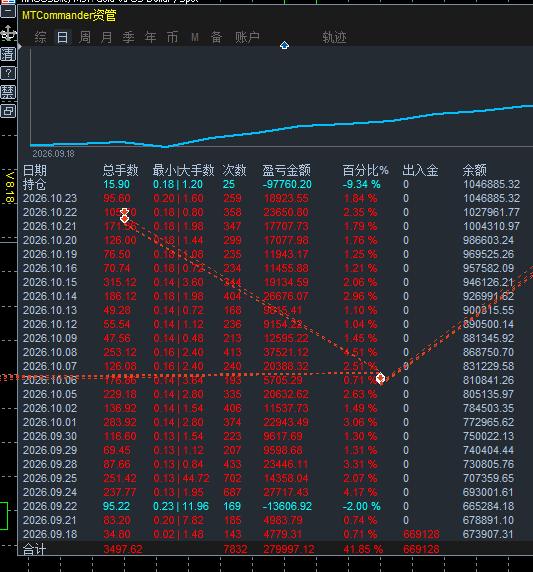Click trade count 236 in the 2026.10.12 row
The height and width of the screenshot is (572, 533).
tap(232, 324)
